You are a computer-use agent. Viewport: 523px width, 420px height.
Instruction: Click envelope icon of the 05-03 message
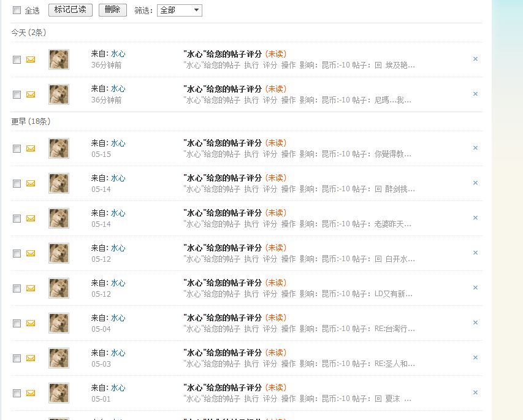pyautogui.click(x=31, y=358)
